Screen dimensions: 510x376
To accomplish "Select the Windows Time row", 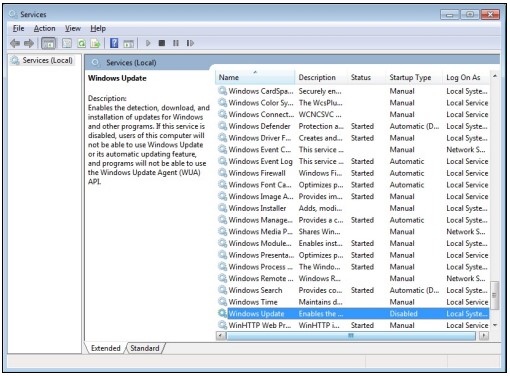I will [x=353, y=302].
